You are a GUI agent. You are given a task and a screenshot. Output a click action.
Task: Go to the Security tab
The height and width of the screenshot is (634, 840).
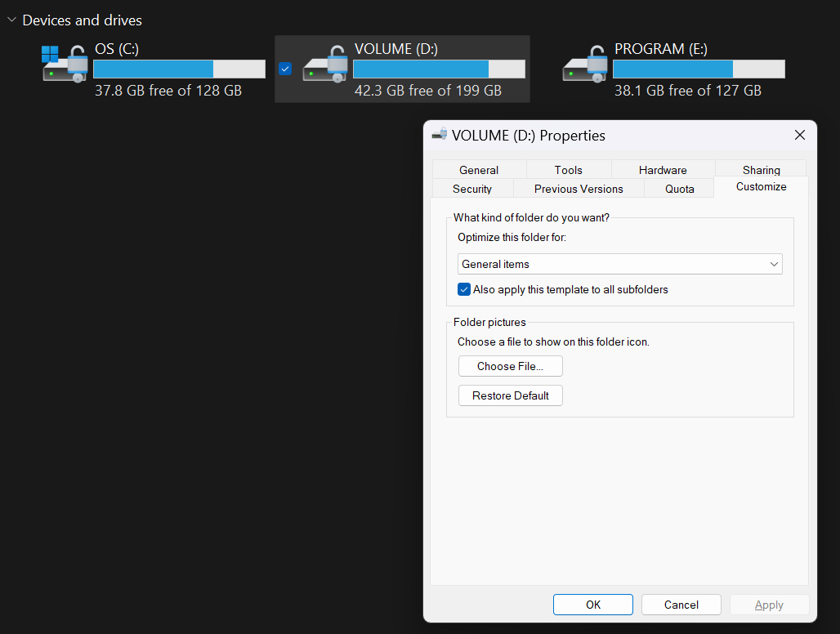click(472, 189)
